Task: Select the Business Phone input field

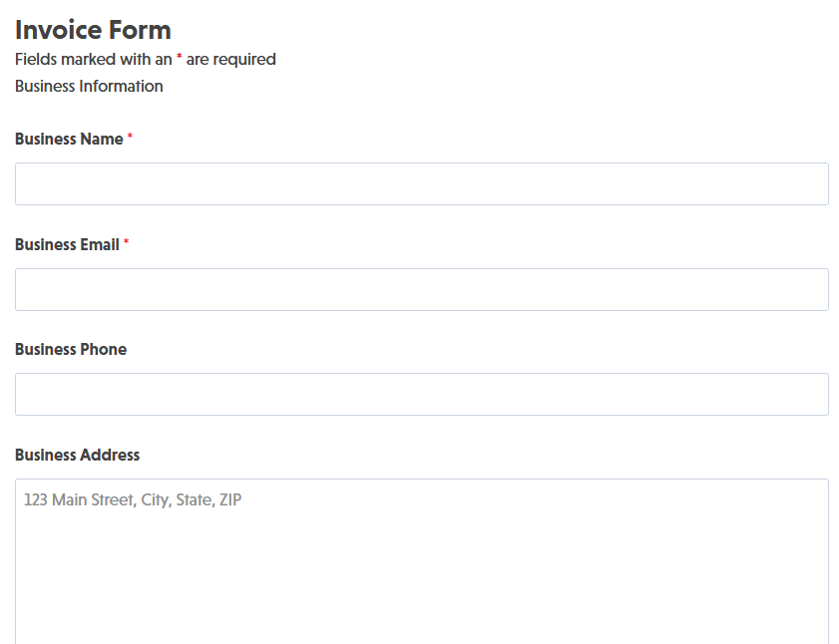Action: coord(421,395)
